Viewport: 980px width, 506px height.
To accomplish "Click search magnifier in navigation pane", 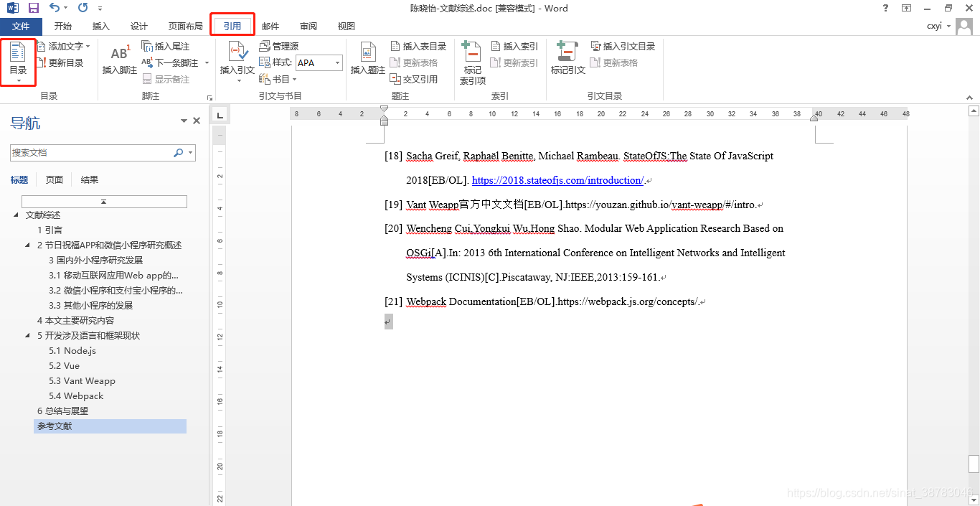I will 179,153.
